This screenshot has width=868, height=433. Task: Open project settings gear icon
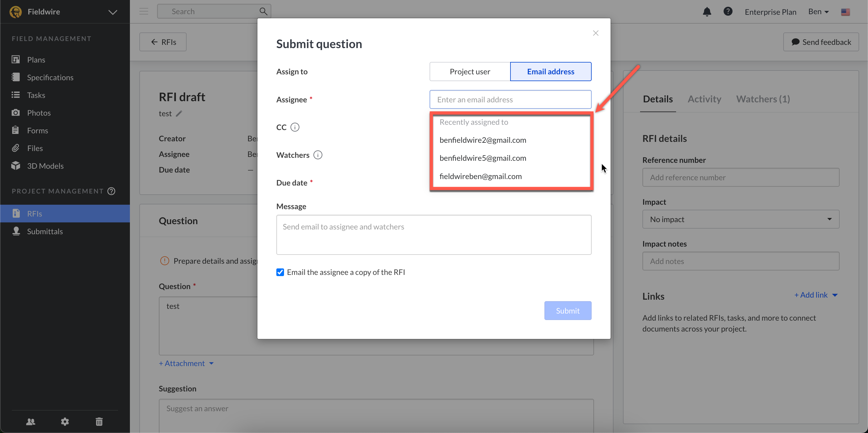coord(65,421)
